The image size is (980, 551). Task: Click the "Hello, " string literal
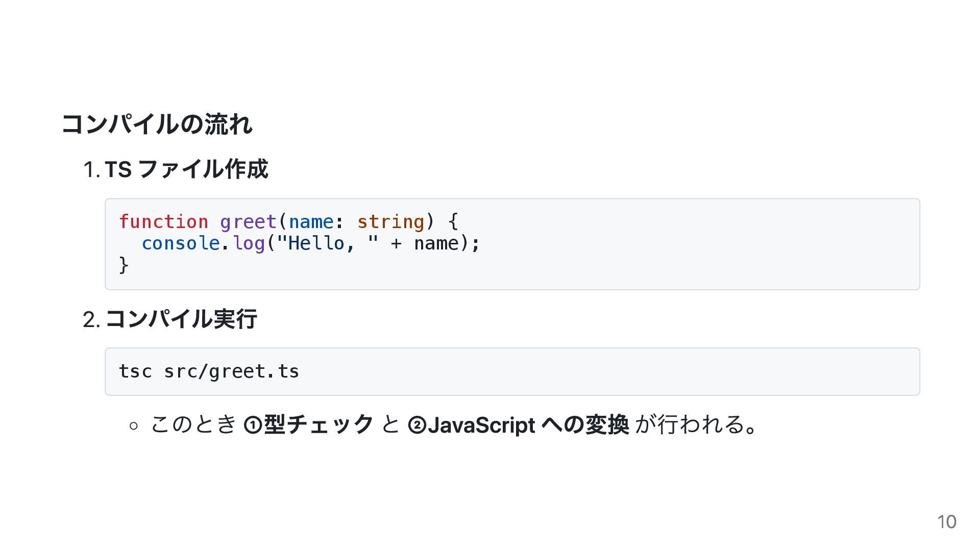tap(327, 243)
